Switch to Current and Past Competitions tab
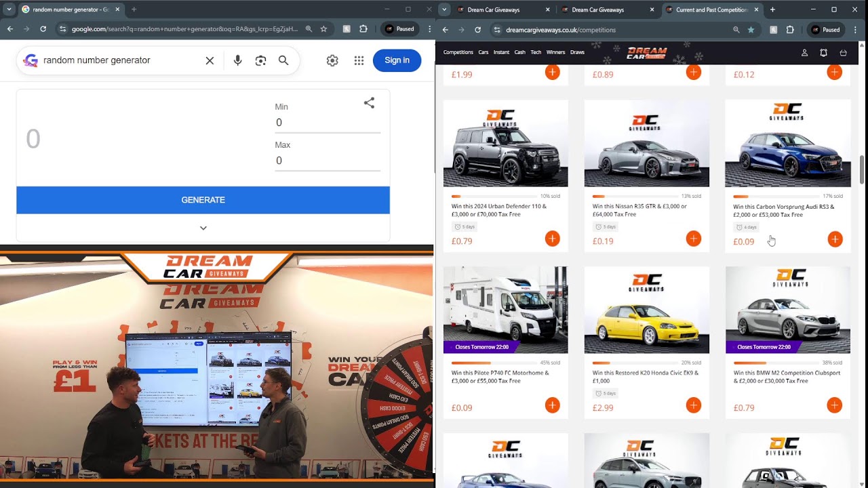The height and width of the screenshot is (488, 868). [x=711, y=10]
